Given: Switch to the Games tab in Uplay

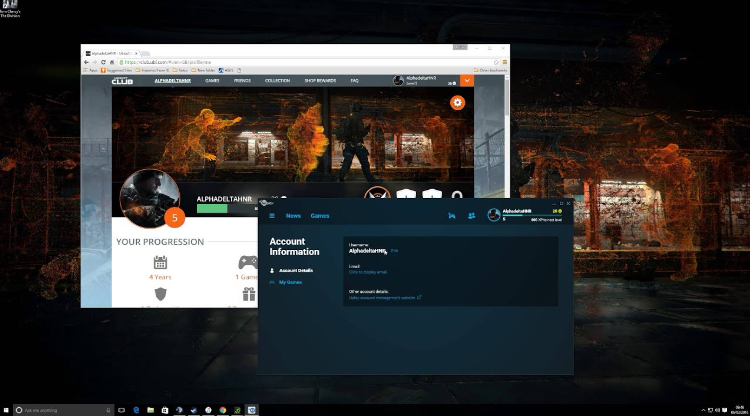Looking at the screenshot, I should tap(319, 216).
